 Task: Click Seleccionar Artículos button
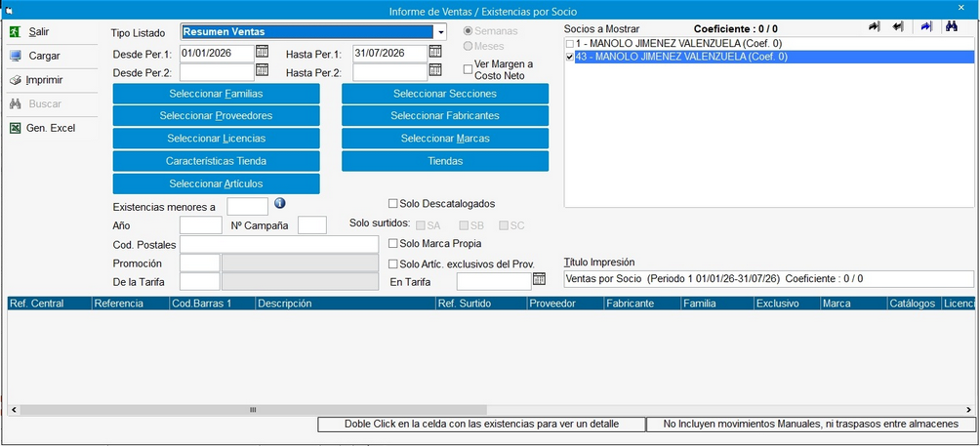[x=217, y=183]
